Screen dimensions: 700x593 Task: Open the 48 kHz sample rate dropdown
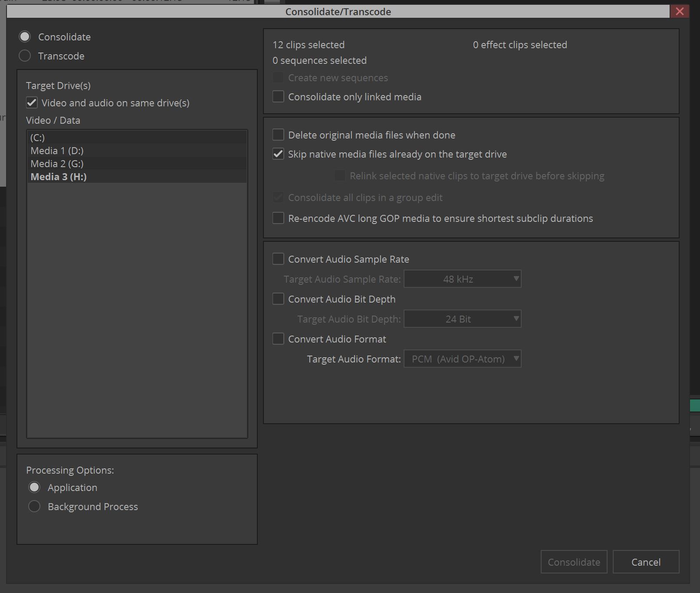tap(462, 279)
